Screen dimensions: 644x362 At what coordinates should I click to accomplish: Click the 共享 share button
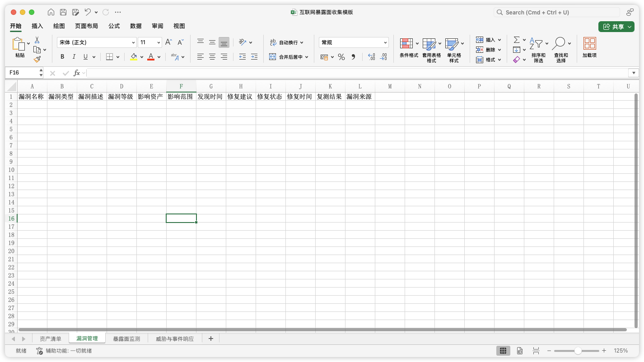(x=616, y=27)
